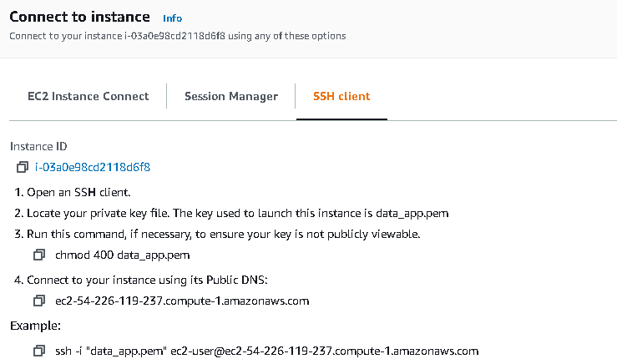This screenshot has height=364, width=617.
Task: Open the Session Manager tab
Action: [x=231, y=96]
